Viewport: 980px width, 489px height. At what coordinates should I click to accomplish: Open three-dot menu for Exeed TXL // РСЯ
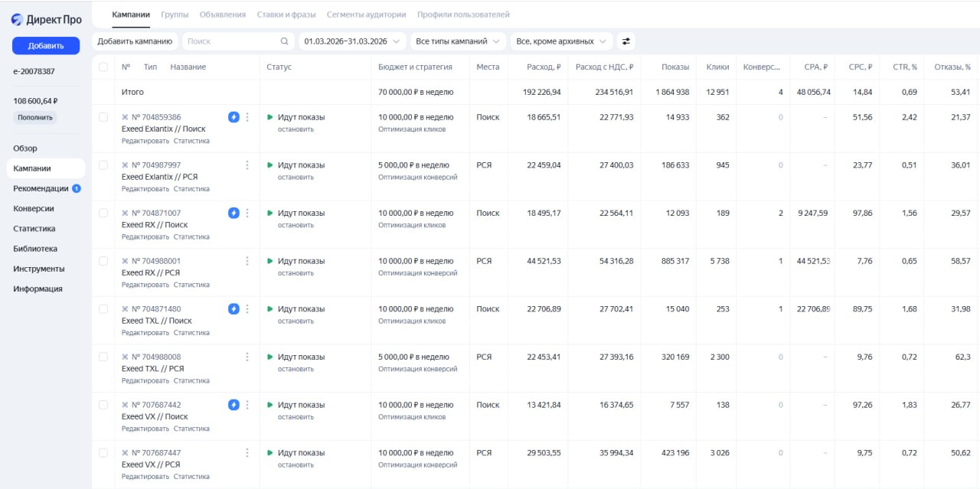point(247,357)
